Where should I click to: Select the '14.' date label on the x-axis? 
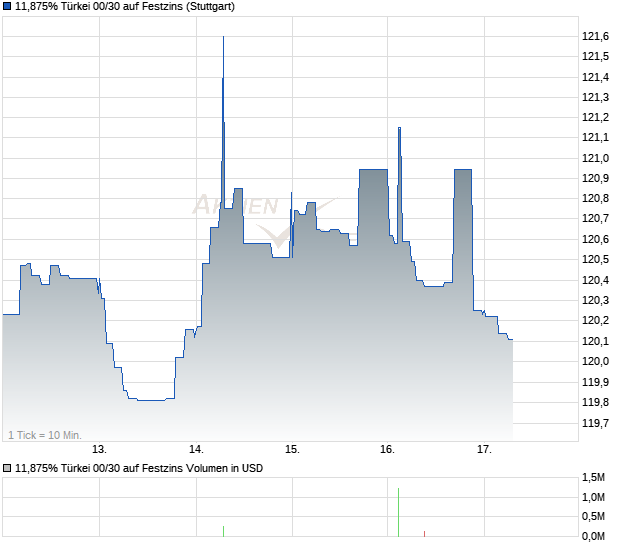[x=196, y=450]
